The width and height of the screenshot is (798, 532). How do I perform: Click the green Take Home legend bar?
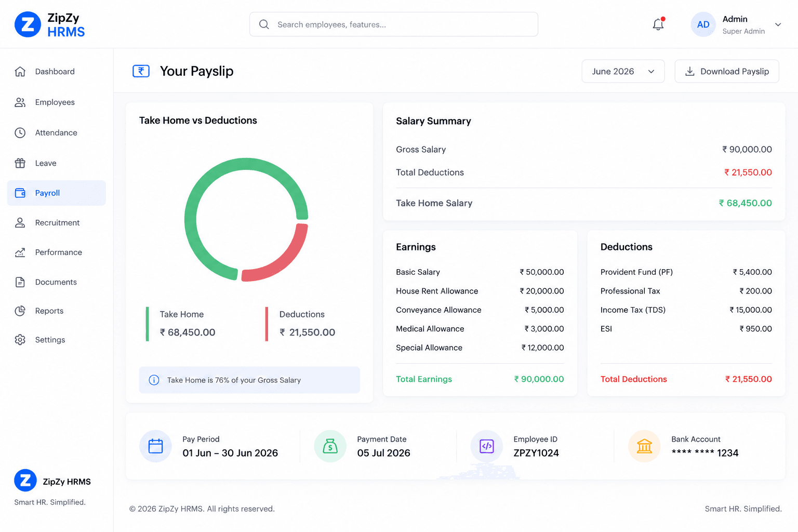(x=148, y=324)
